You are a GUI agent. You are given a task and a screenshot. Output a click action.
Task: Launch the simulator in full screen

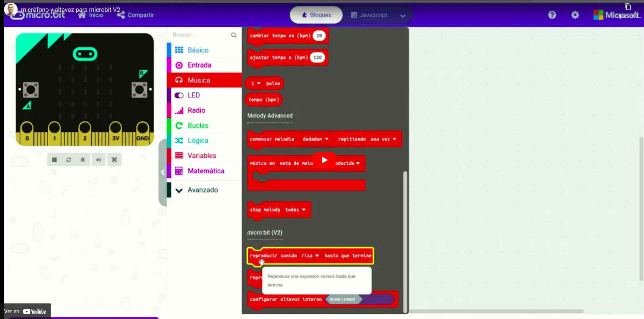click(x=114, y=160)
